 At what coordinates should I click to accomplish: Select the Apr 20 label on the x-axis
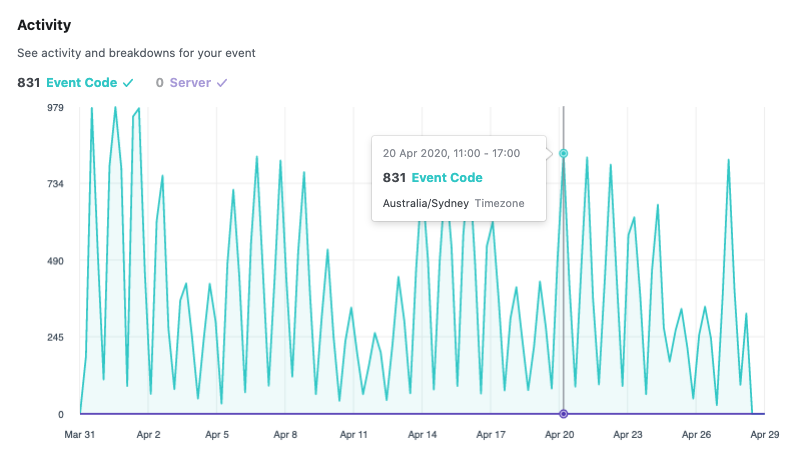[559, 435]
